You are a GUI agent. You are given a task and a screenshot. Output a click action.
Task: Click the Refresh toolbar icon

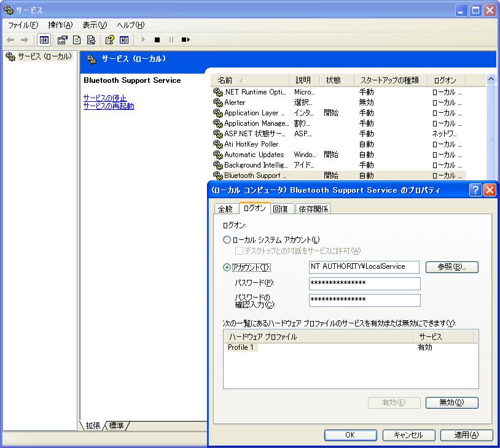pyautogui.click(x=77, y=40)
